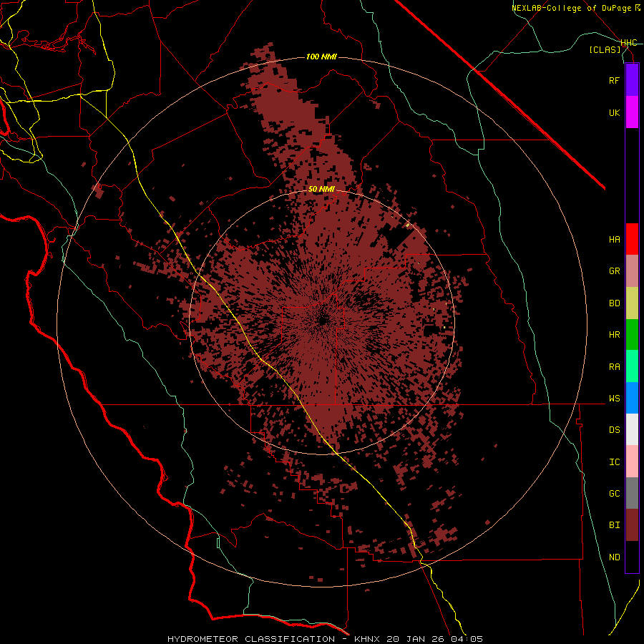
Task: Pick the HR green legend swatch
Action: click(x=632, y=335)
